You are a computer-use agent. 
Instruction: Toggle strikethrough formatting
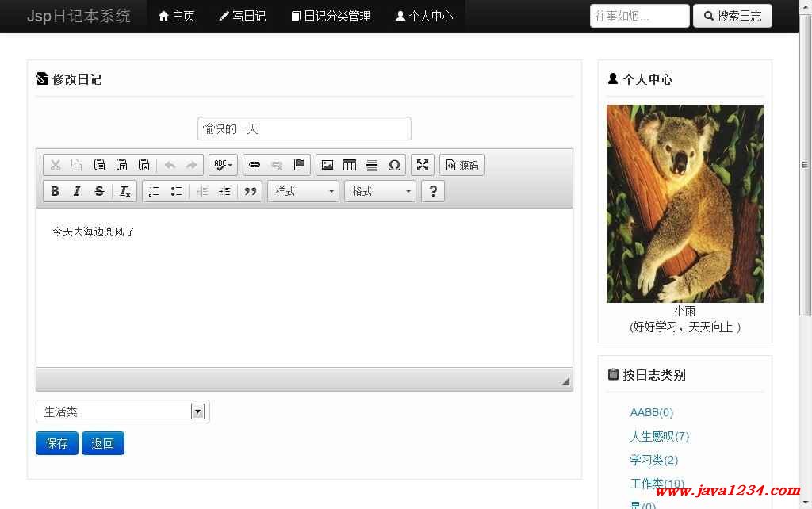click(99, 191)
